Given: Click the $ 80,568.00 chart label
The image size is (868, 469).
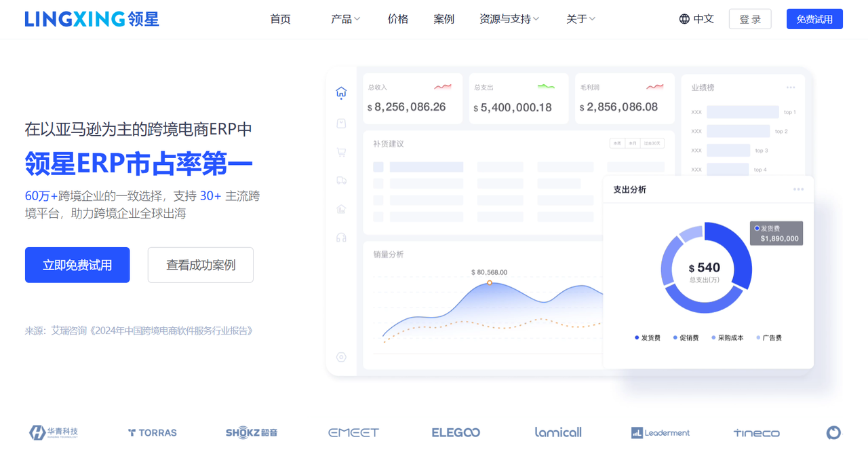Looking at the screenshot, I should click(490, 272).
